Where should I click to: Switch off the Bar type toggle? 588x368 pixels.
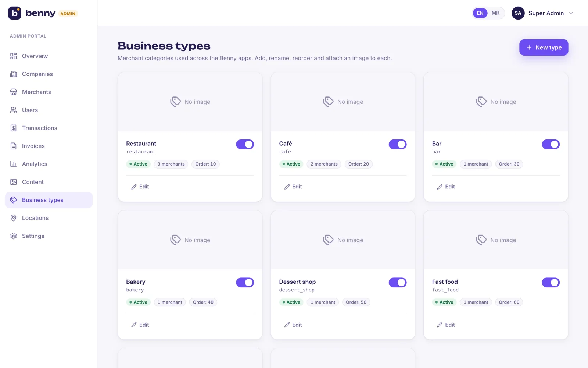point(551,144)
